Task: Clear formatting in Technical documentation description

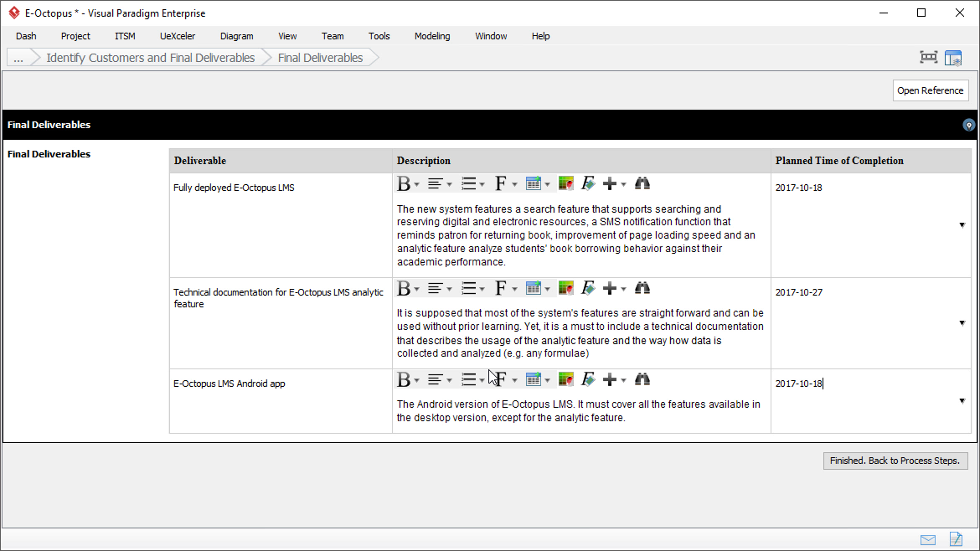Action: coord(588,288)
